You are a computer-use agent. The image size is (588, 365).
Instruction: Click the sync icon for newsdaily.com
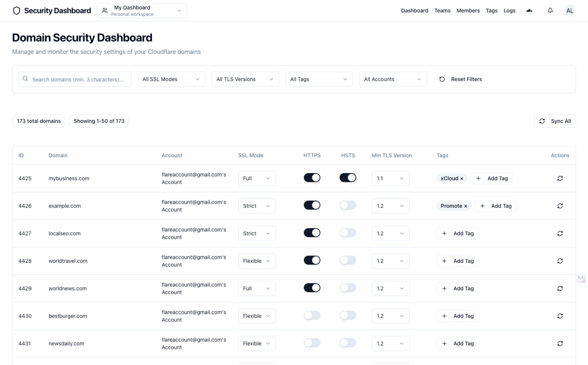pos(560,344)
